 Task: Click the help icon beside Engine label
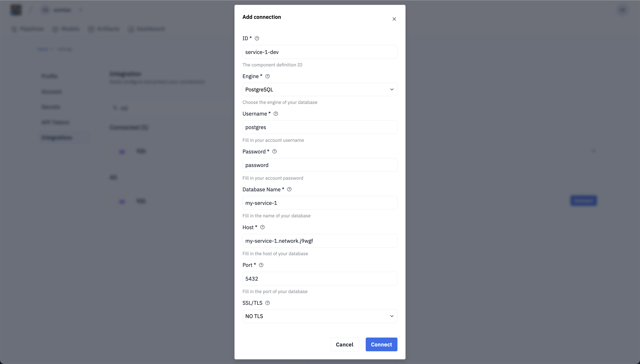[x=267, y=76]
